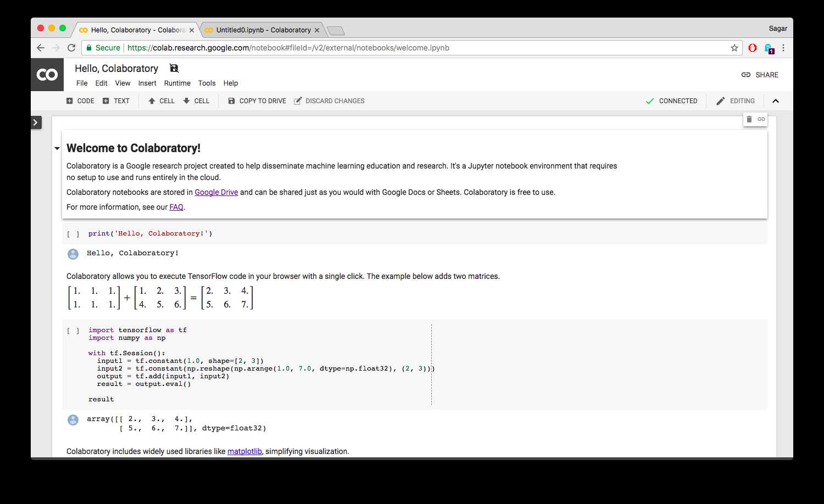Click the address bar URL
Screen dimensions: 824x504
(x=288, y=48)
